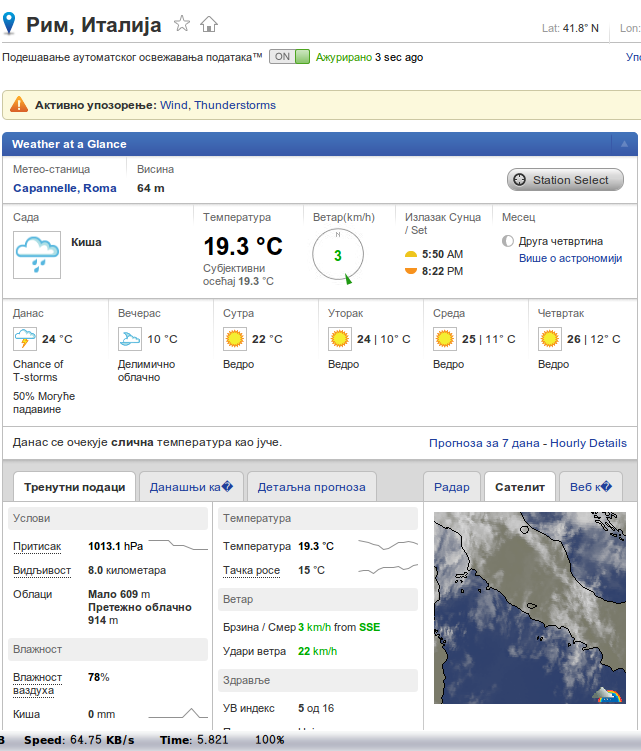Click the Time: 5.821 status entry
The height and width of the screenshot is (751, 641).
(x=194, y=740)
